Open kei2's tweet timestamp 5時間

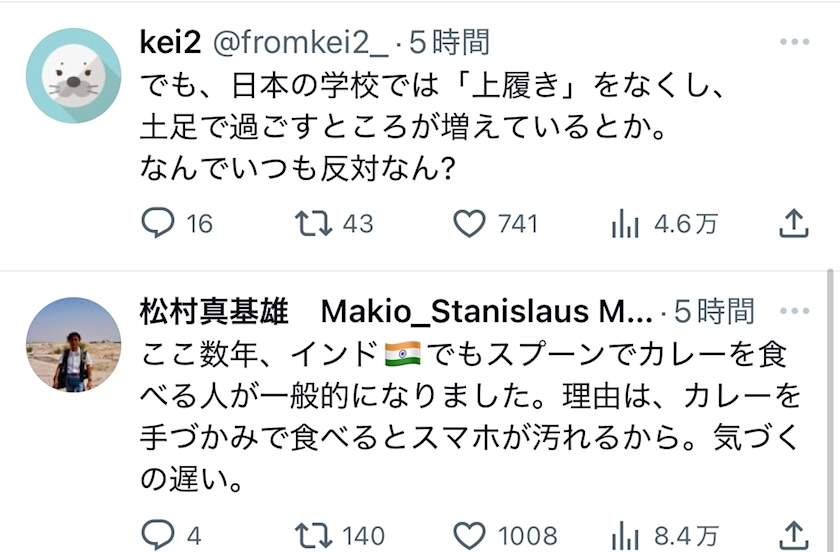click(449, 42)
